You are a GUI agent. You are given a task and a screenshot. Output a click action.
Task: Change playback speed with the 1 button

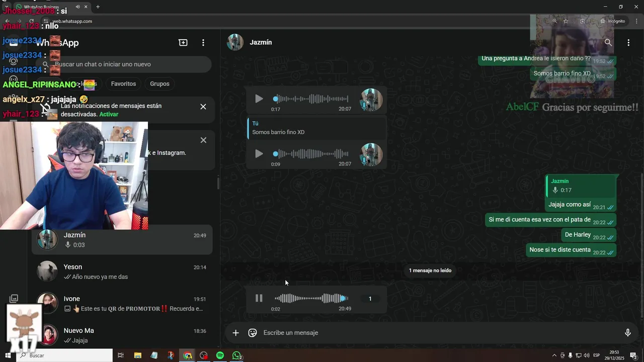pos(370,299)
